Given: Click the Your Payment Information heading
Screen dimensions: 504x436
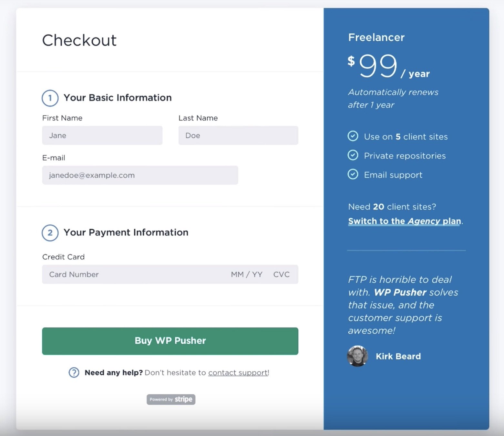Looking at the screenshot, I should 126,232.
